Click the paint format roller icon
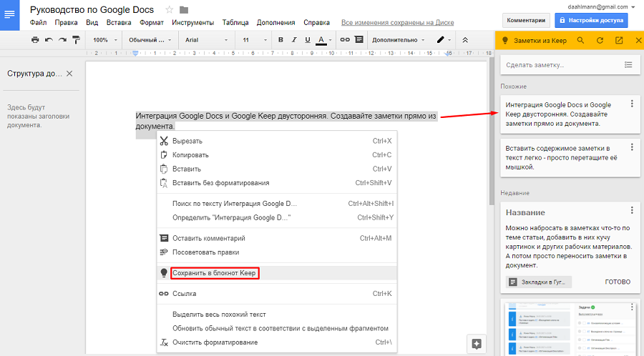 (75, 40)
